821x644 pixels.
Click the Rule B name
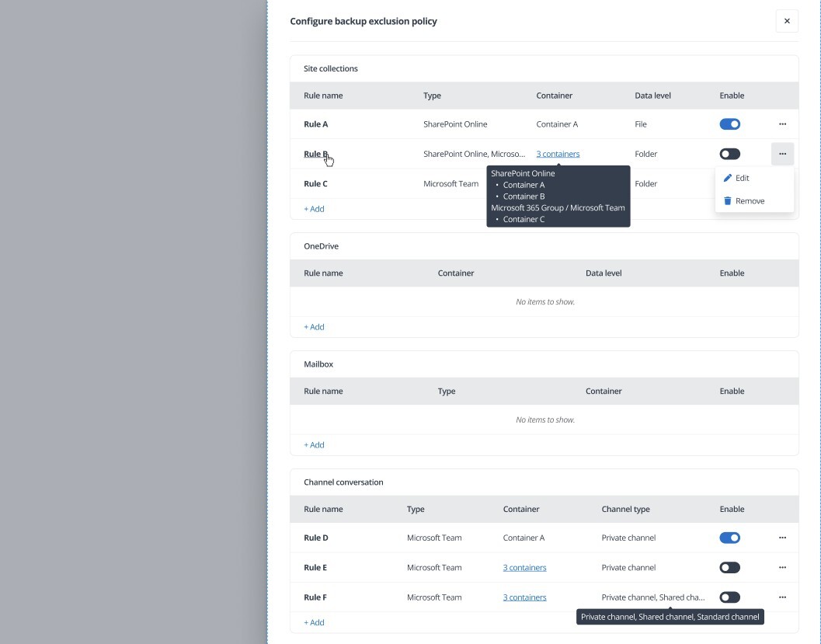(315, 154)
